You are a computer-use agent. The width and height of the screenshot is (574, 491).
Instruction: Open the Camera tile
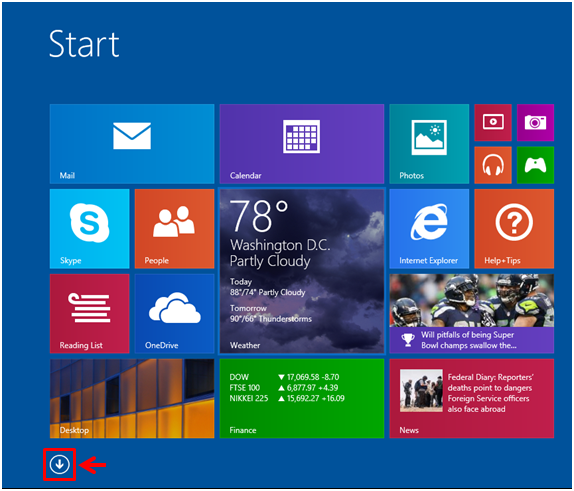coord(535,123)
